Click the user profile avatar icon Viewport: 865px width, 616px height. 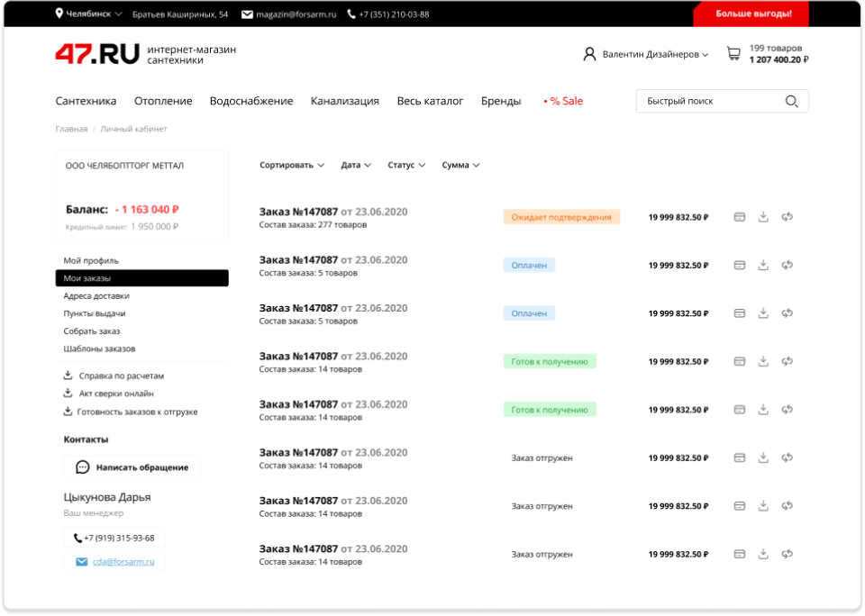[x=589, y=54]
